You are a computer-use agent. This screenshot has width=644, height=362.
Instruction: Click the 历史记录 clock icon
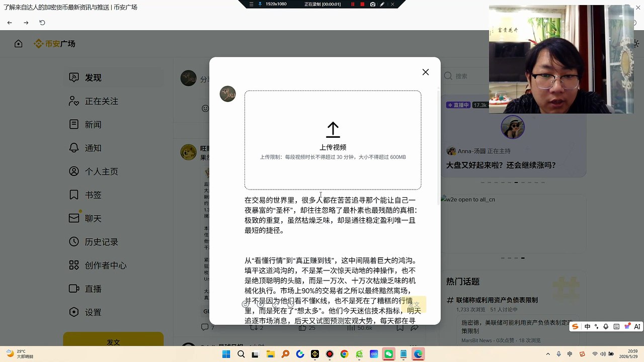click(x=74, y=242)
